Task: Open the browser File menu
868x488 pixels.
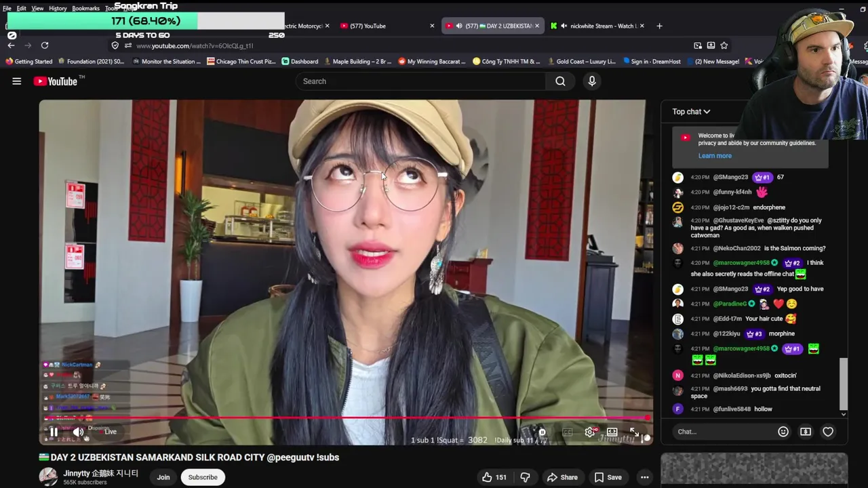Action: pos(7,8)
